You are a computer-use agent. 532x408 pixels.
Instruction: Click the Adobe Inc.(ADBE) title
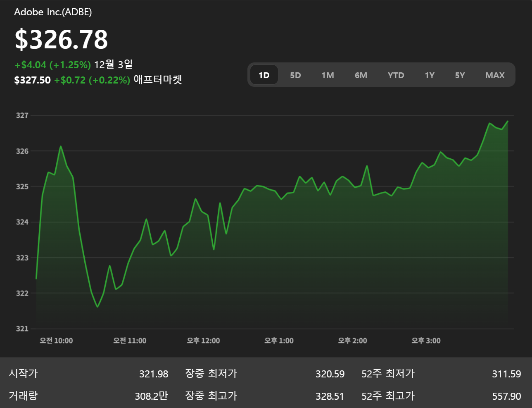(x=53, y=12)
